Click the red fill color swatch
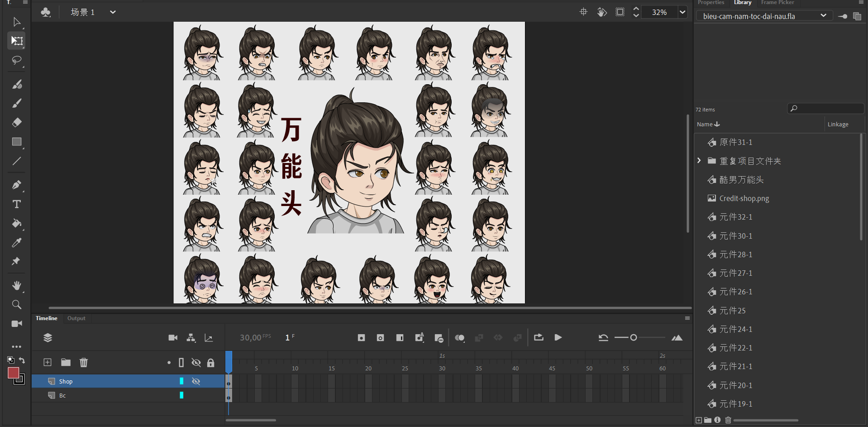 [x=14, y=373]
